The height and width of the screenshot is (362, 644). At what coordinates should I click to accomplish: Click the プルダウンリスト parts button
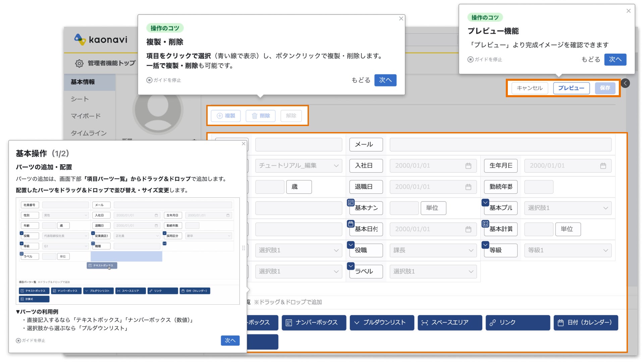click(382, 322)
